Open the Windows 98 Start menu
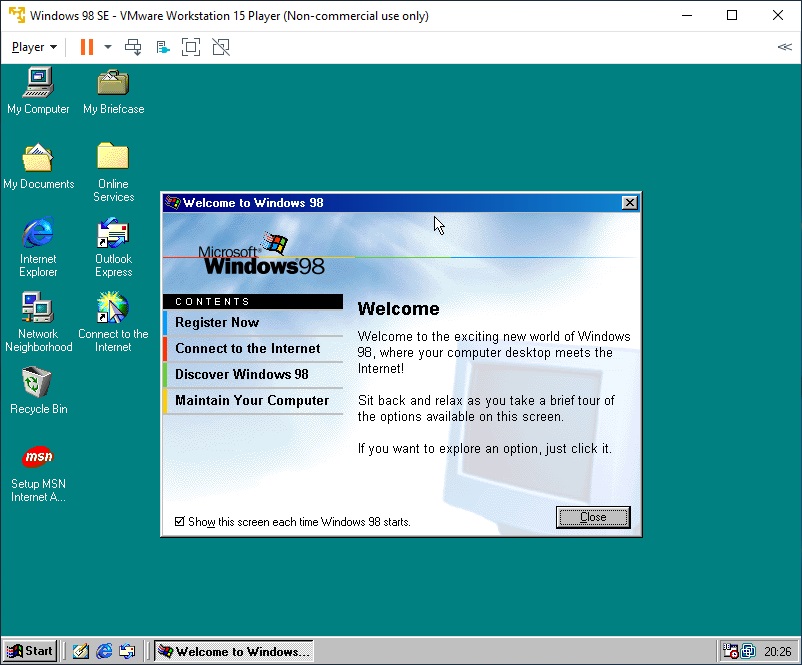This screenshot has width=802, height=665. (30, 651)
